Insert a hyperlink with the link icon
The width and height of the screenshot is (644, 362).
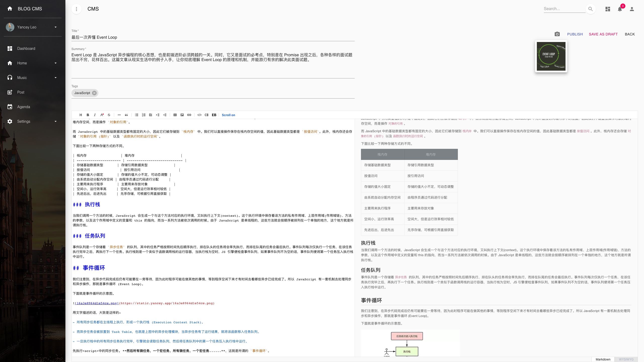[x=189, y=115]
